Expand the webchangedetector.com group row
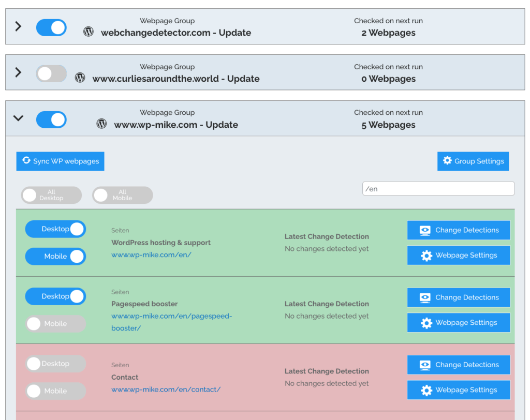The height and width of the screenshot is (420, 530). pos(18,27)
